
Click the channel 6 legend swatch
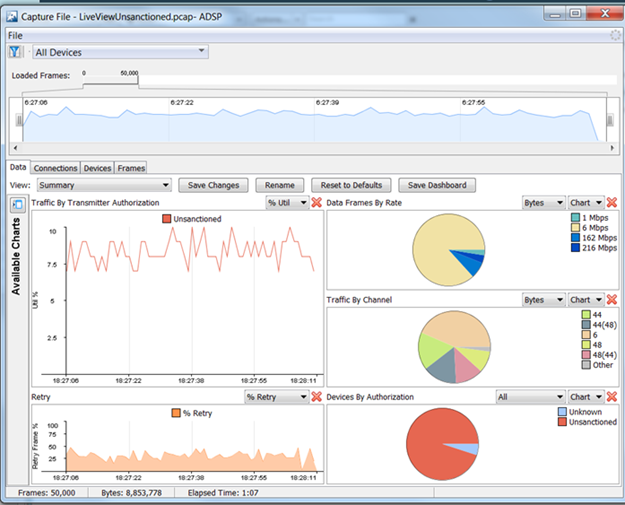pyautogui.click(x=586, y=334)
